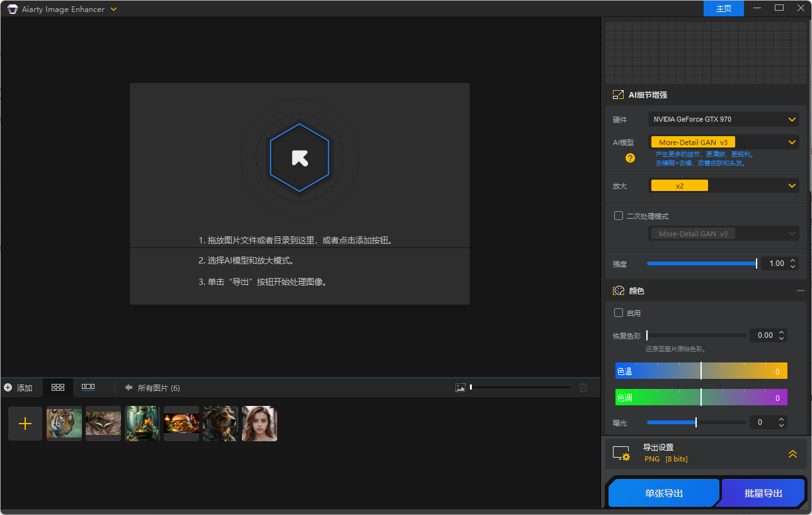Click the AI细节增强 panel icon
This screenshot has height=515, width=812.
(x=618, y=94)
